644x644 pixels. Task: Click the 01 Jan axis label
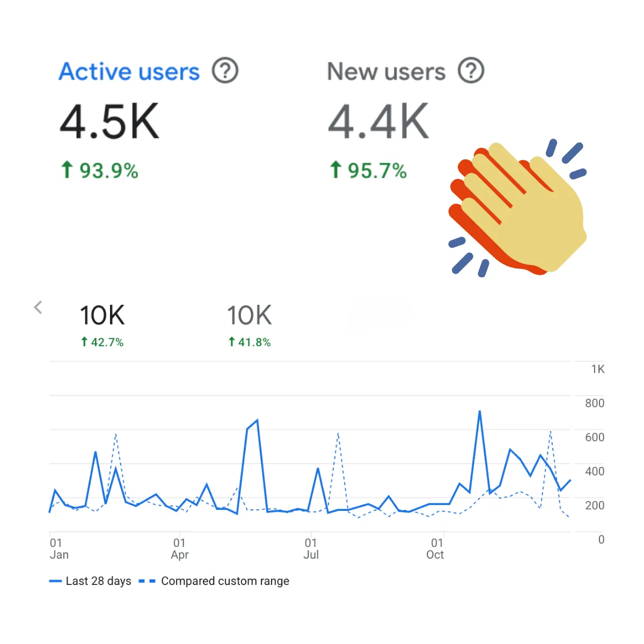point(59,548)
